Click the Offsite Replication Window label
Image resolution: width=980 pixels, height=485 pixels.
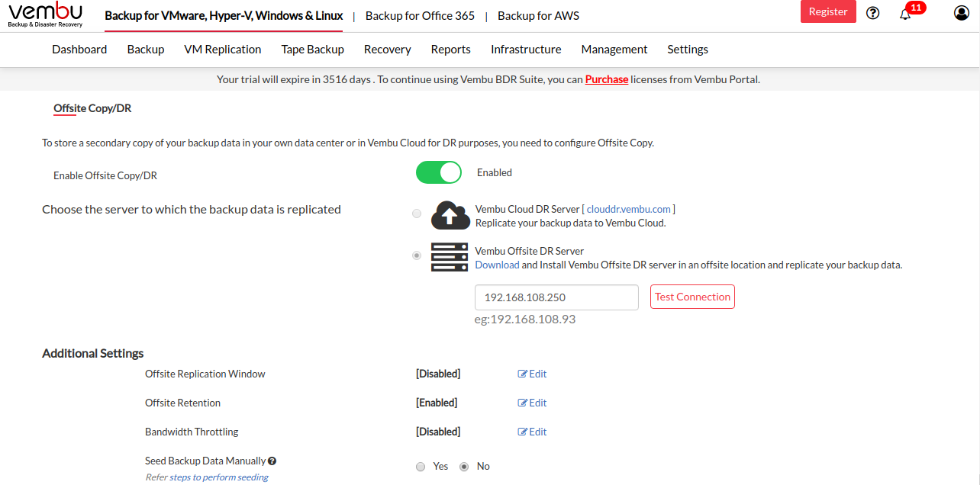point(205,374)
